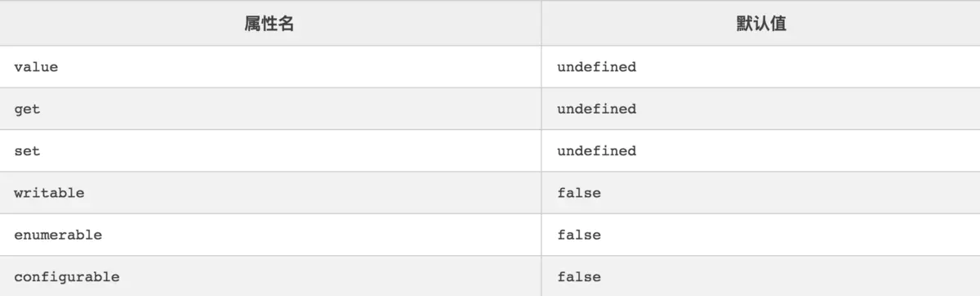
Task: Click false default in the writable row
Action: coord(579,193)
